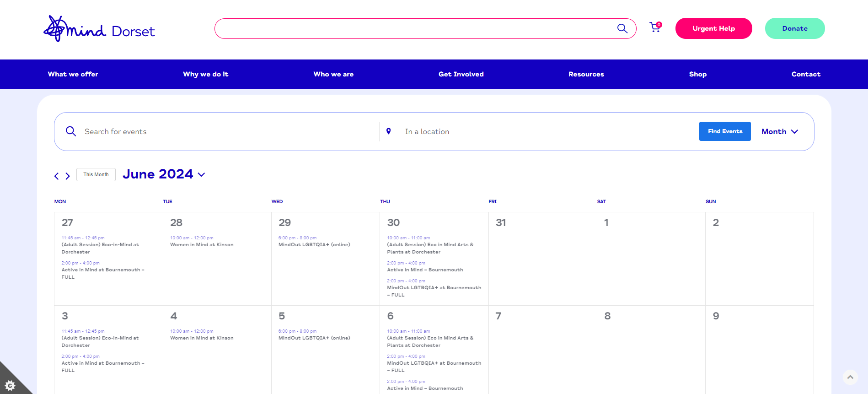The image size is (868, 394).
Task: Click the Donate button
Action: (795, 28)
